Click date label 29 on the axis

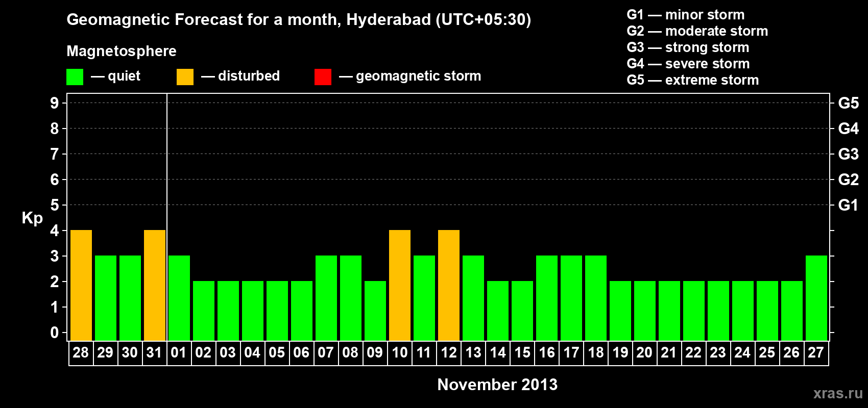(105, 352)
